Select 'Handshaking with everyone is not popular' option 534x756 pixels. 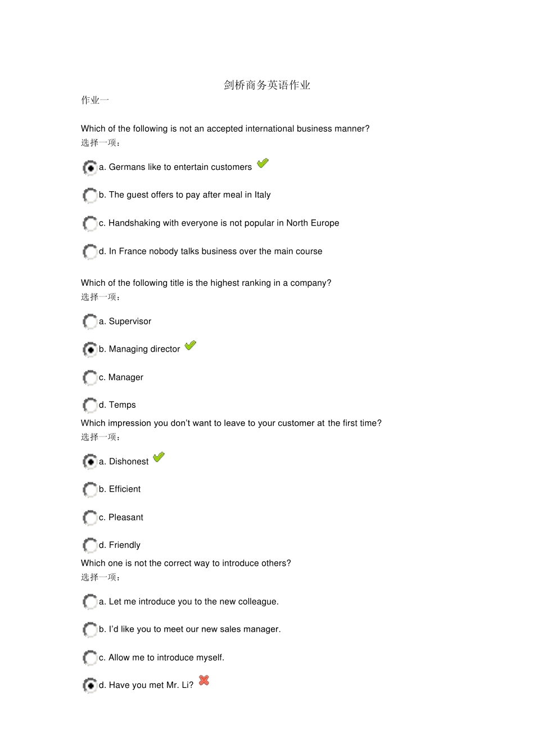coord(90,223)
